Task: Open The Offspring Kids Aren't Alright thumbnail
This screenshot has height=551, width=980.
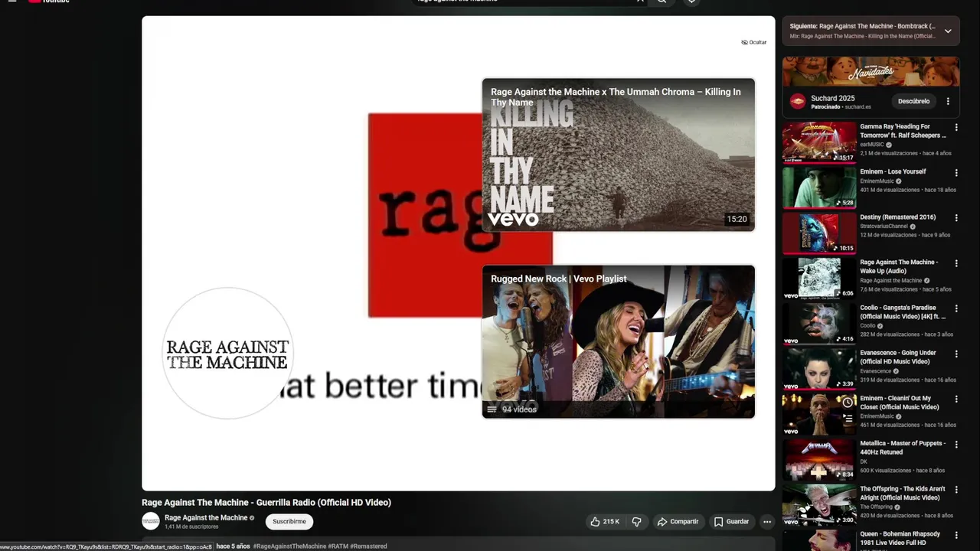Action: [819, 504]
